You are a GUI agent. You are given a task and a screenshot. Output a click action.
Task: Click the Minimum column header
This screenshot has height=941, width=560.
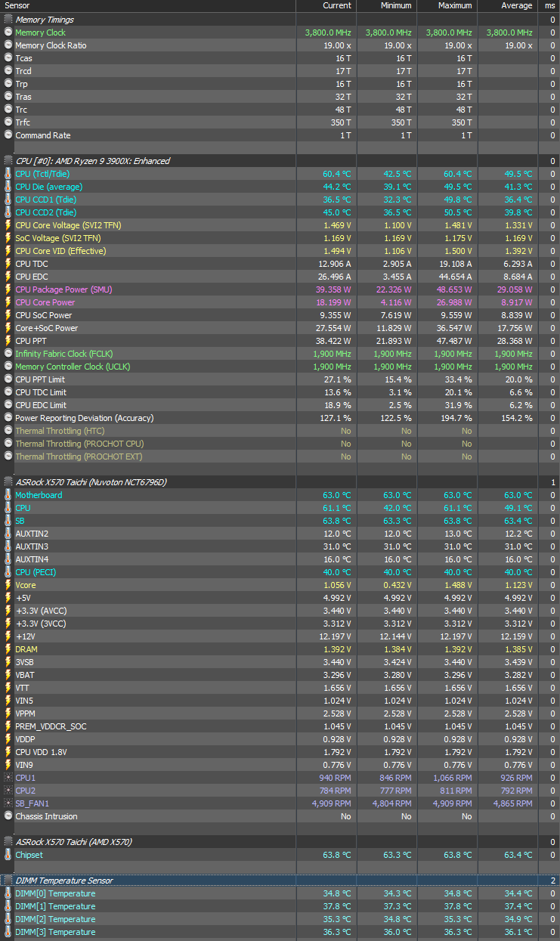pyautogui.click(x=386, y=5)
